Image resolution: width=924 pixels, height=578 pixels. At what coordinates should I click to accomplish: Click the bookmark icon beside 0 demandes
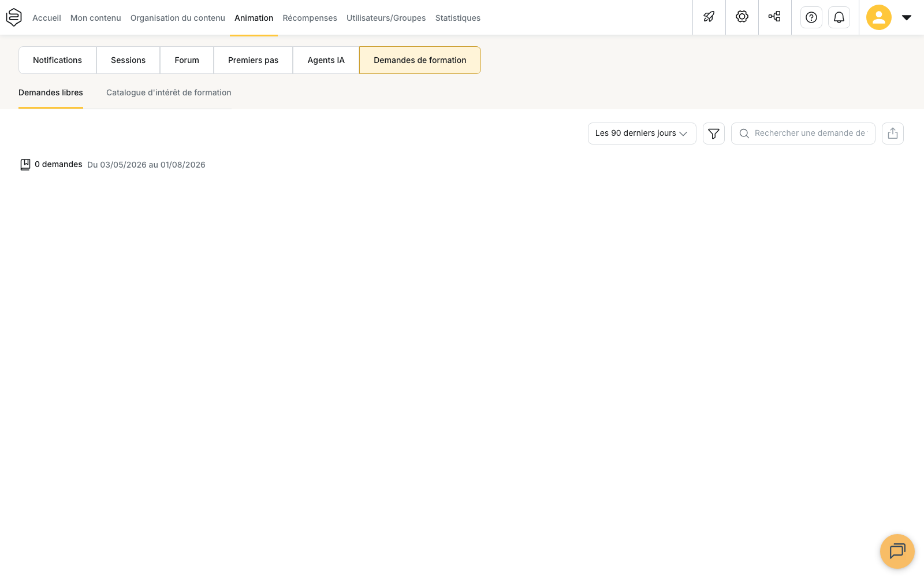click(25, 165)
